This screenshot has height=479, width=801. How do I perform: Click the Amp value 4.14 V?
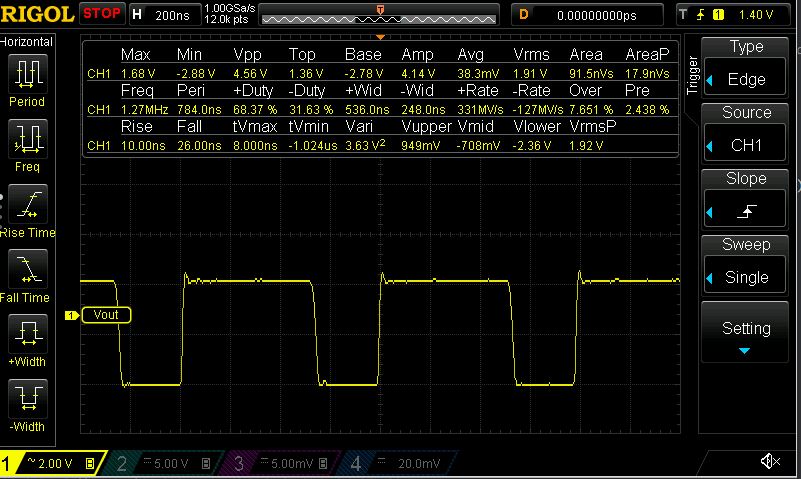pos(418,74)
